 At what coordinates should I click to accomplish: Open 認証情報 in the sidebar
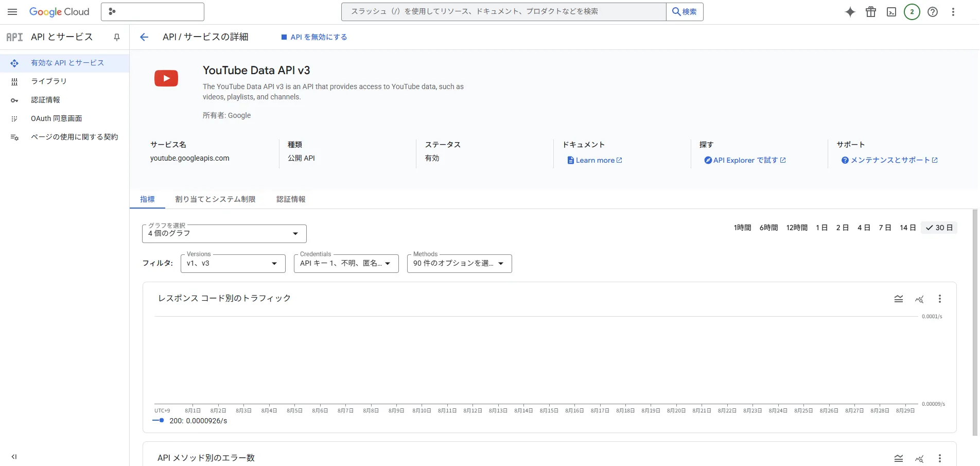pyautogui.click(x=64, y=100)
